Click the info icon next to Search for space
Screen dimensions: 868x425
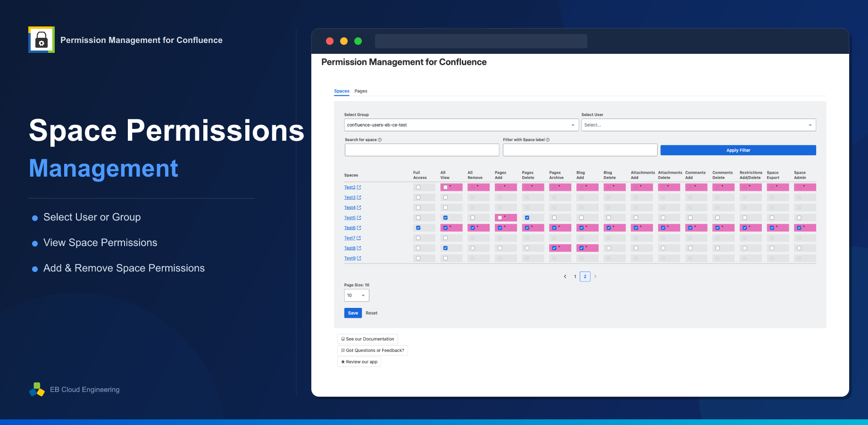380,140
